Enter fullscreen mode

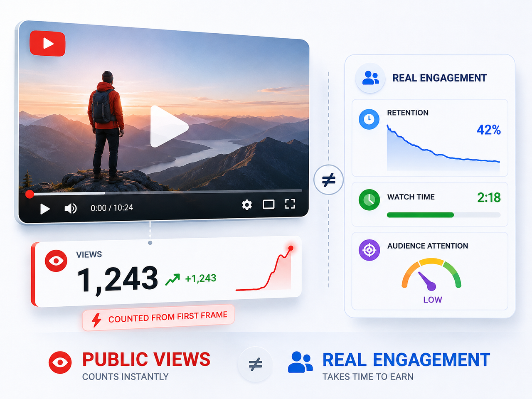pos(290,204)
